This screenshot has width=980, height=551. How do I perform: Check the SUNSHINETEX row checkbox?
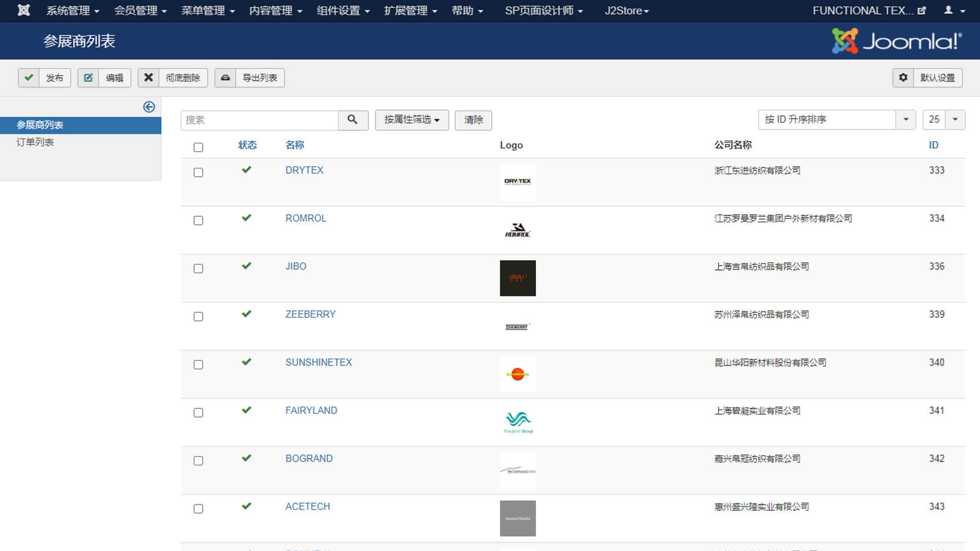point(198,365)
